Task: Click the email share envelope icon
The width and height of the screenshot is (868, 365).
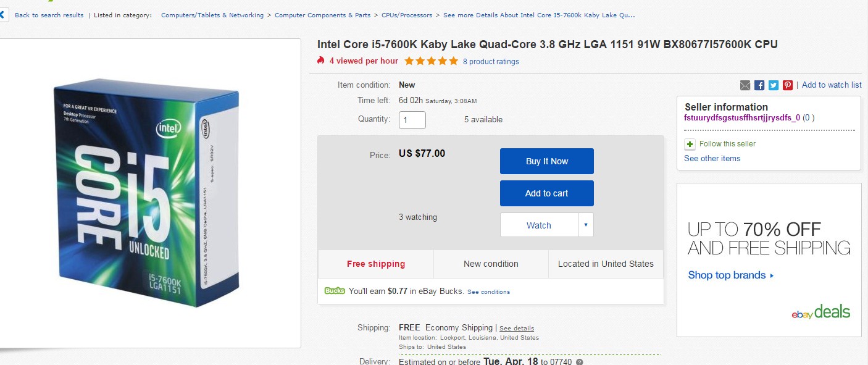Action: [745, 85]
